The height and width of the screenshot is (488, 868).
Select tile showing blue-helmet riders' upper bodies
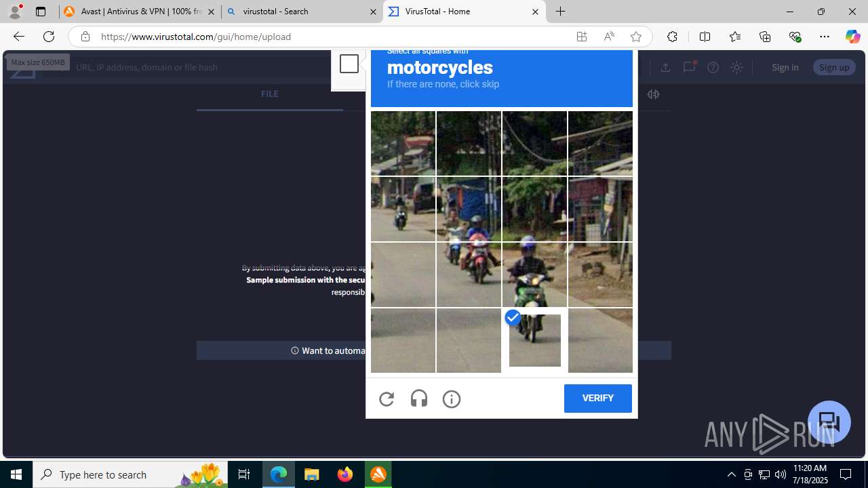pos(469,209)
